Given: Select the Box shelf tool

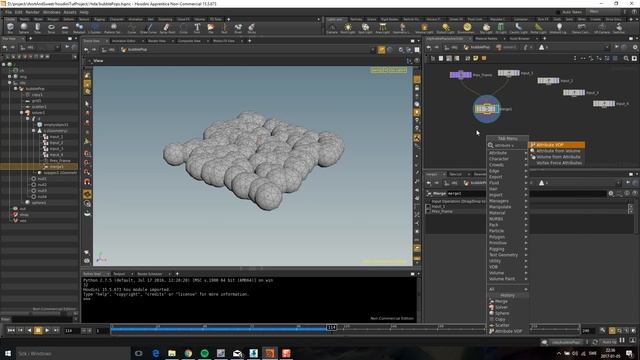Looking at the screenshot, I should coord(10,28).
